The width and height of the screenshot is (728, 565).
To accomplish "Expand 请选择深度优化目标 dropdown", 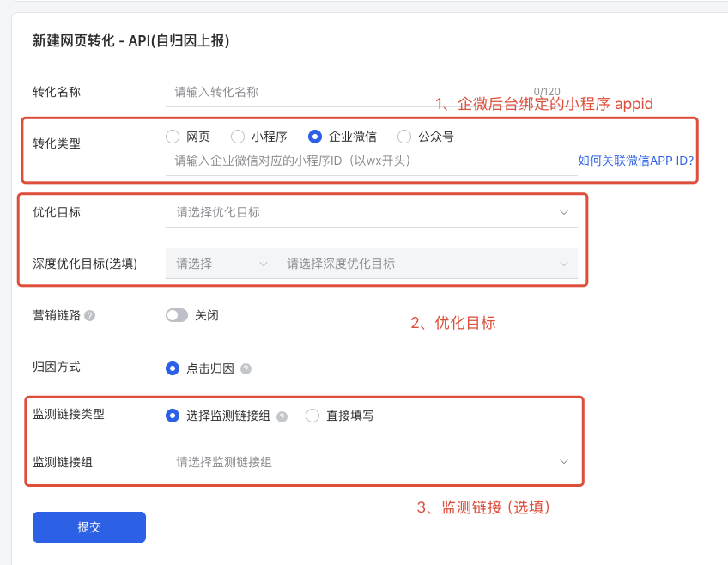I will coord(428,264).
